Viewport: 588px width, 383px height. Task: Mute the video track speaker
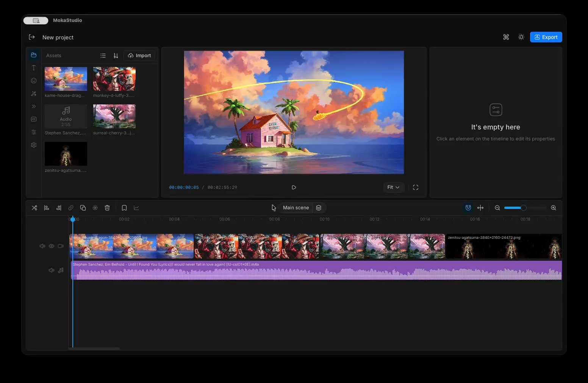click(42, 246)
